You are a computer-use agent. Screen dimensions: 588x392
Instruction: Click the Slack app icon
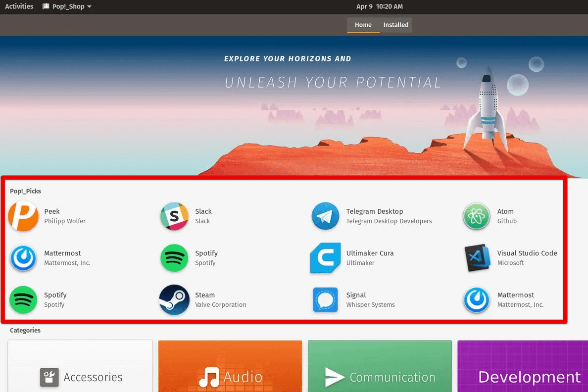click(174, 216)
